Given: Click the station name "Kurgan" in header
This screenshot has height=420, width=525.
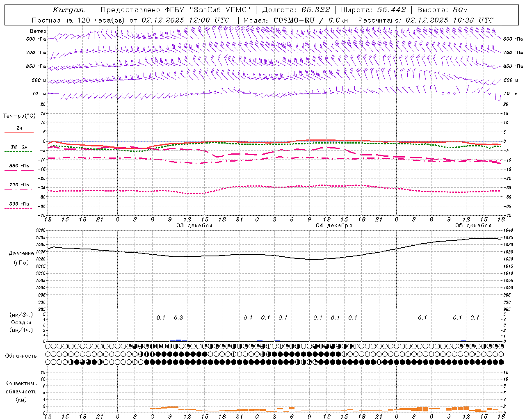Looking at the screenshot, I should click(68, 10).
